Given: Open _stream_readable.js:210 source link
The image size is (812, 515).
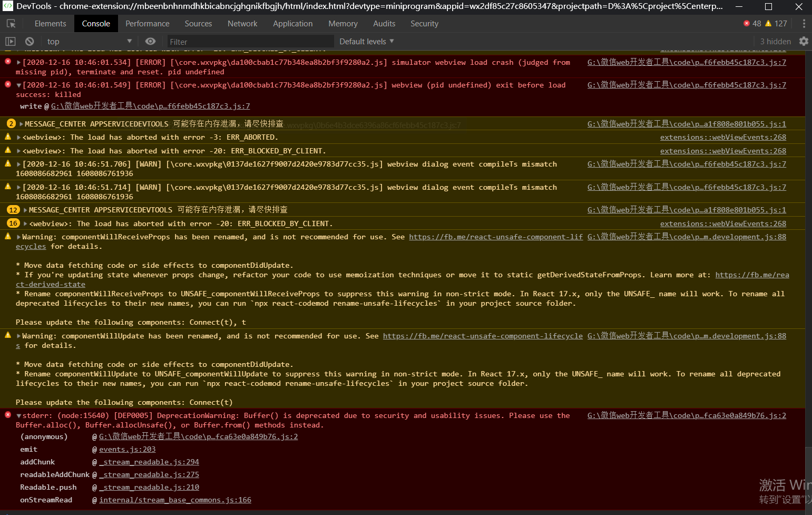Looking at the screenshot, I should point(149,487).
